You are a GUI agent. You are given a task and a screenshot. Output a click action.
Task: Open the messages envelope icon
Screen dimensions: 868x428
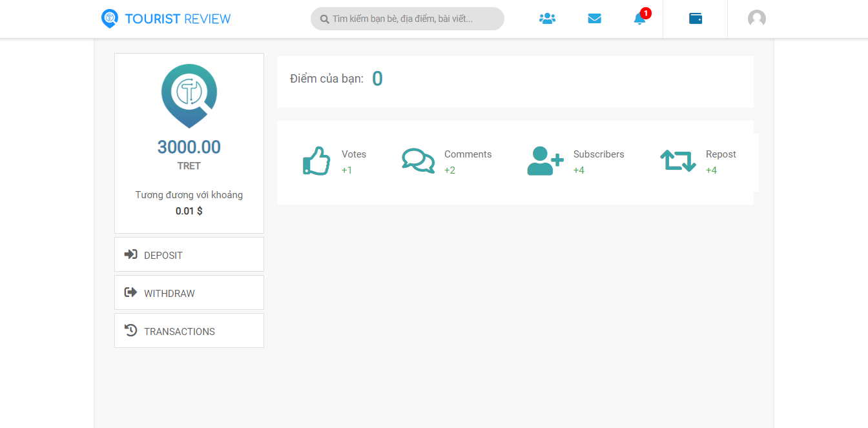(x=595, y=19)
